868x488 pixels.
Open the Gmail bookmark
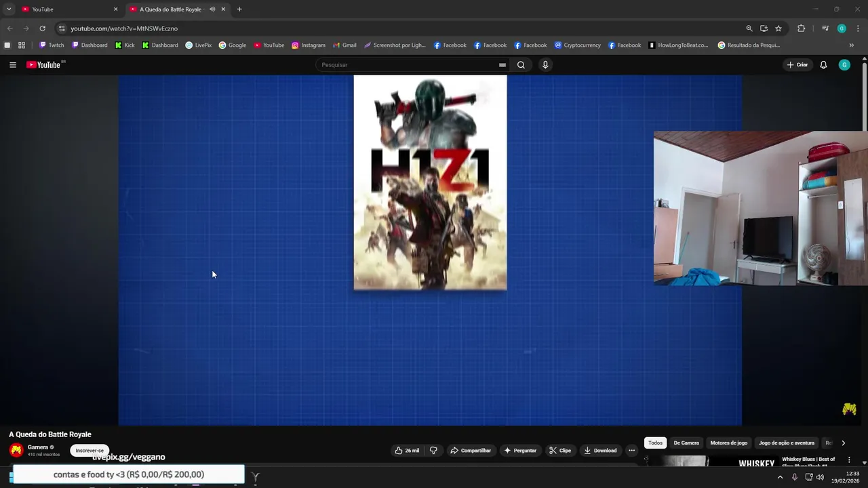pyautogui.click(x=344, y=45)
